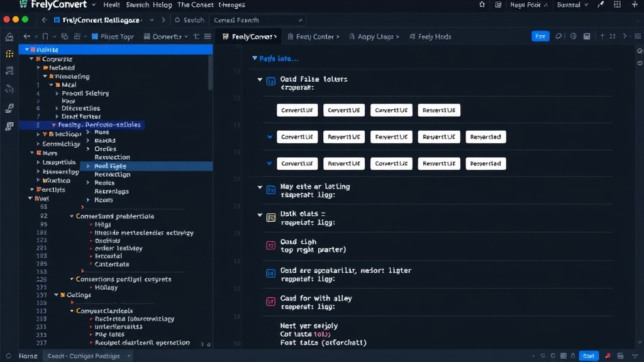
Task: Open the Ceadt Coniges dropdown in the status bar
Action: [88, 356]
